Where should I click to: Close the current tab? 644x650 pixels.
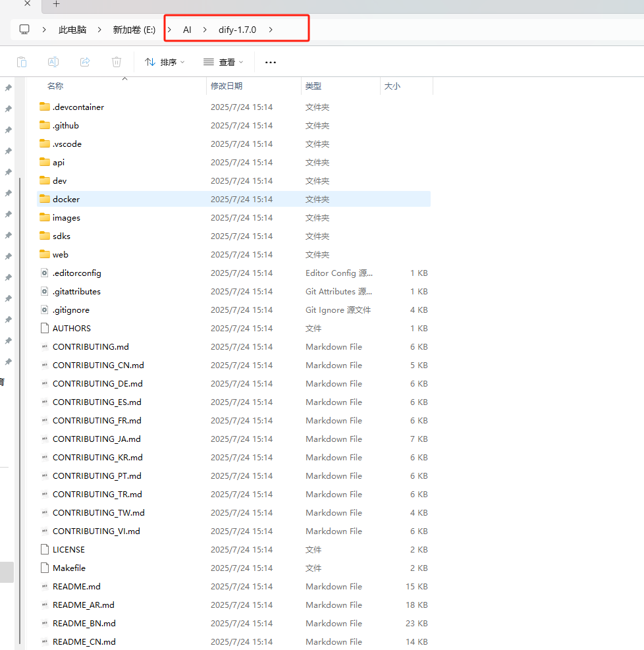pyautogui.click(x=28, y=4)
